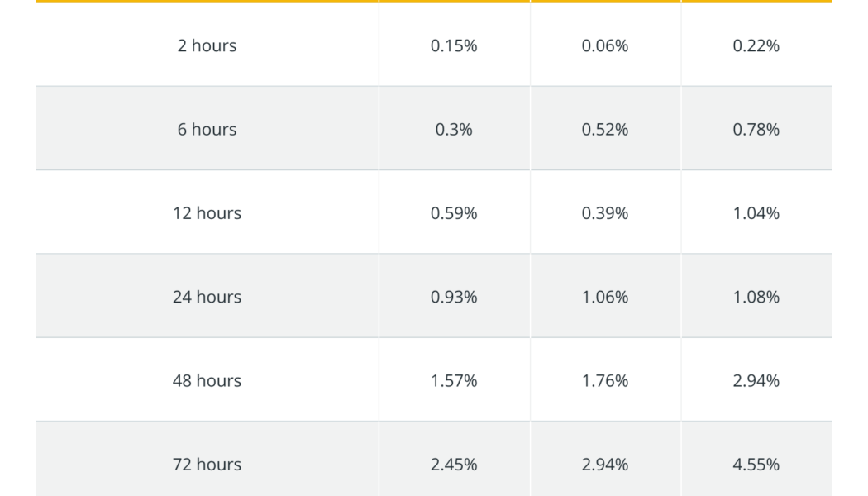Click the "12 hours" row label
868x496 pixels.
pyautogui.click(x=207, y=213)
